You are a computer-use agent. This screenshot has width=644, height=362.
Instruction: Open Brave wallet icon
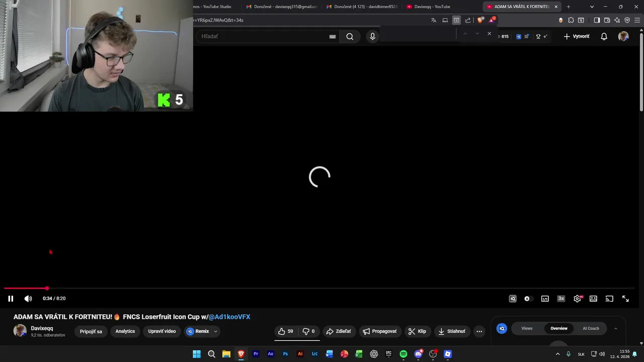point(607,20)
